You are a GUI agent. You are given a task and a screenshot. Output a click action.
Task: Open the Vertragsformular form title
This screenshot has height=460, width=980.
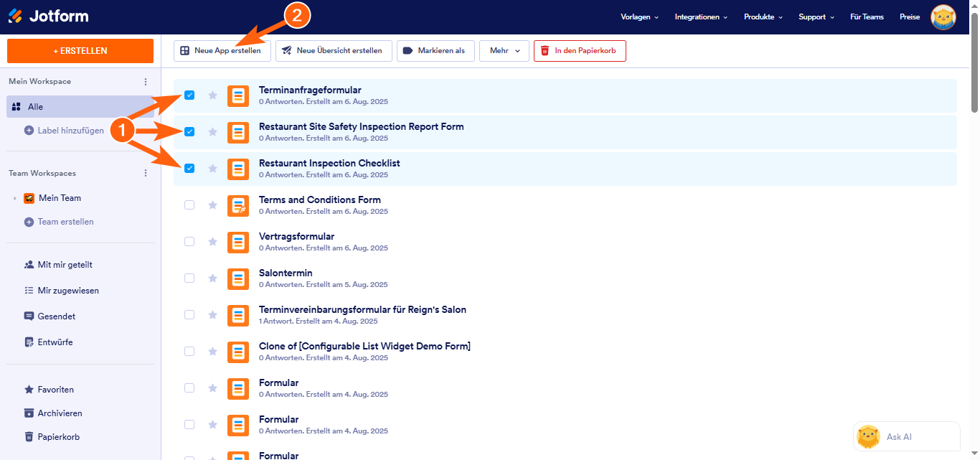coord(296,237)
